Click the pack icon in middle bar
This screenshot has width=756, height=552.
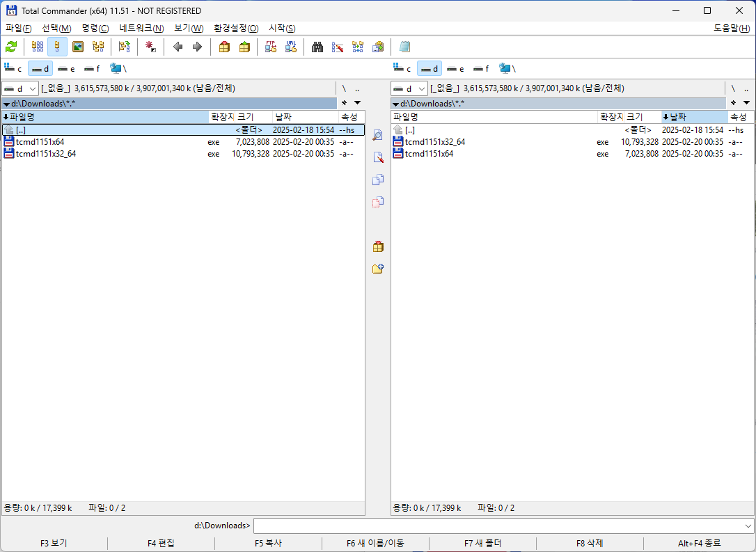pyautogui.click(x=378, y=247)
